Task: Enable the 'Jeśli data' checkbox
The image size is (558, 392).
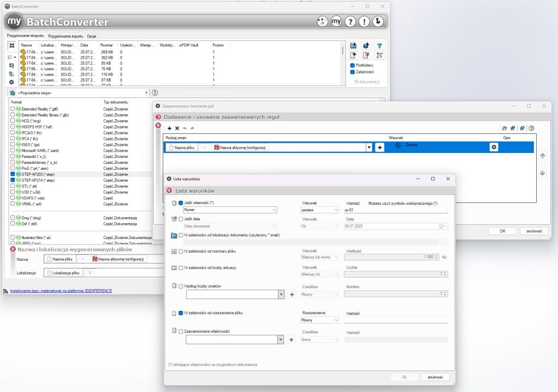Action: pos(181,219)
